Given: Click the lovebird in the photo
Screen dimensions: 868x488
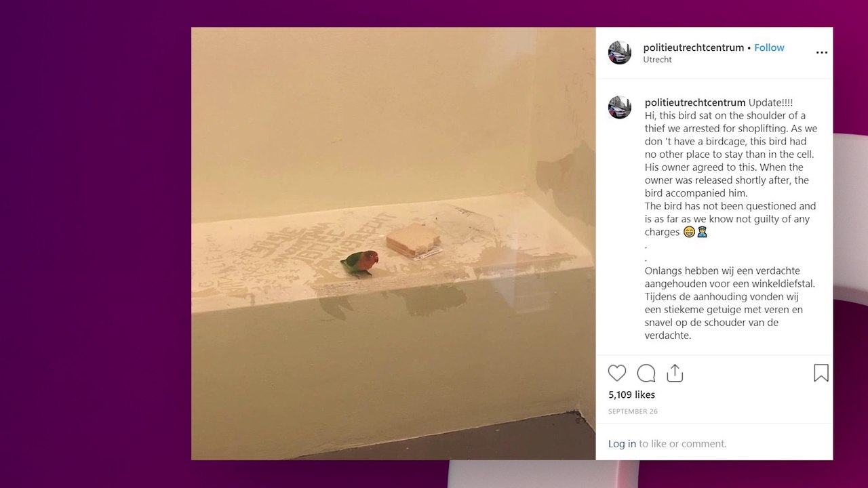Looking at the screenshot, I should point(359,263).
